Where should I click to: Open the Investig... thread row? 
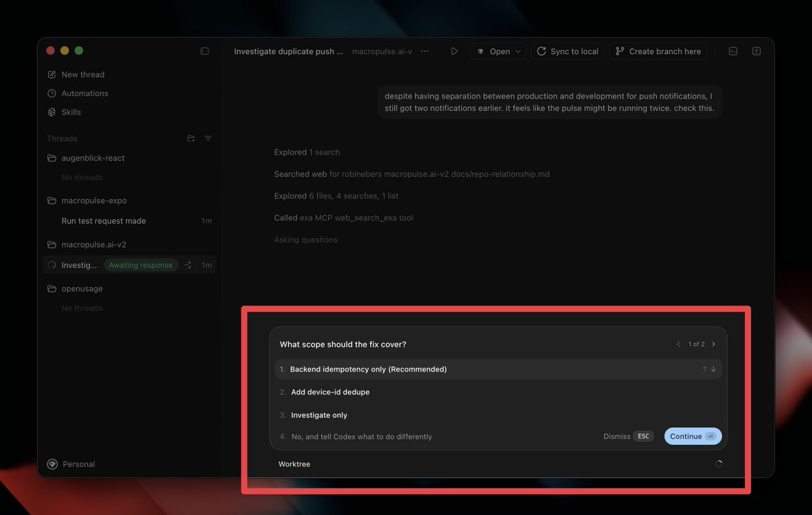130,265
